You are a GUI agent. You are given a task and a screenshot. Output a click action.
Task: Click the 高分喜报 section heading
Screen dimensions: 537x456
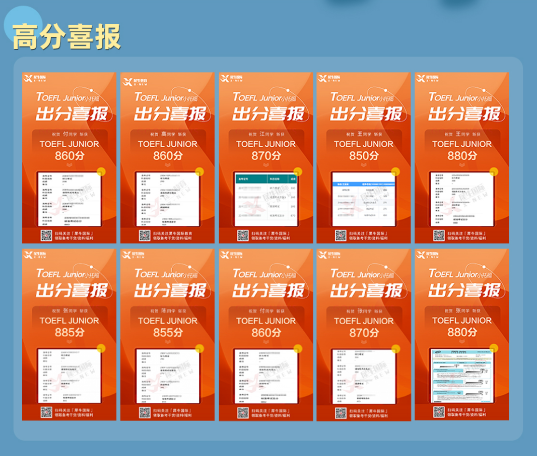(x=66, y=37)
